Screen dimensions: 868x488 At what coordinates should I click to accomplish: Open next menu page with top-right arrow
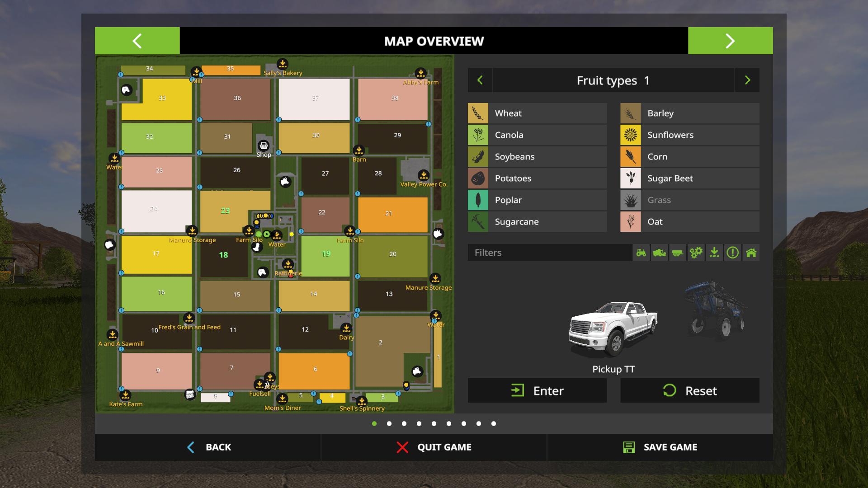tap(730, 41)
